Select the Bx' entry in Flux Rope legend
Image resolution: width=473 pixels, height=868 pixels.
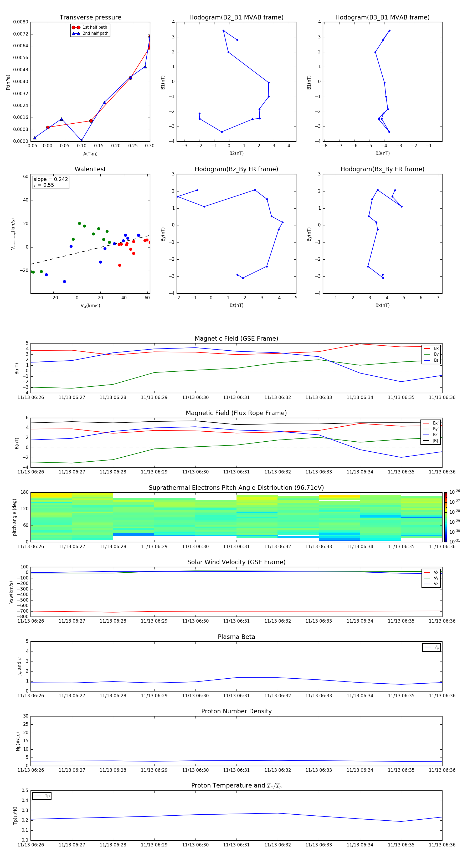click(x=431, y=423)
